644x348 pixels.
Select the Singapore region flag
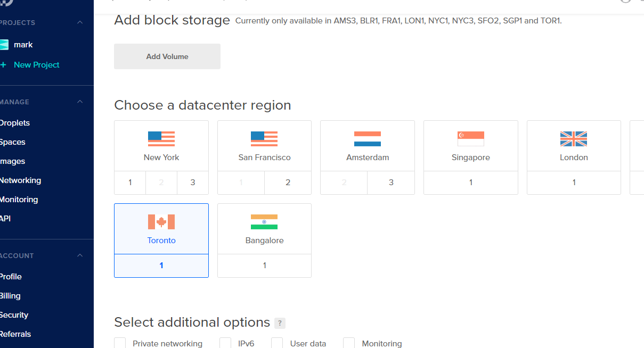pos(470,138)
